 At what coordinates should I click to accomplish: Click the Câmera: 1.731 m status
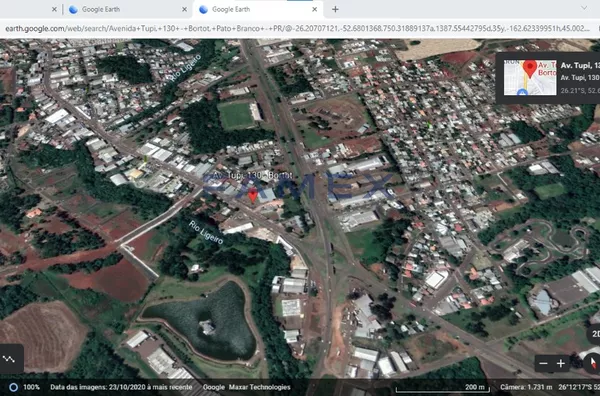(526, 387)
